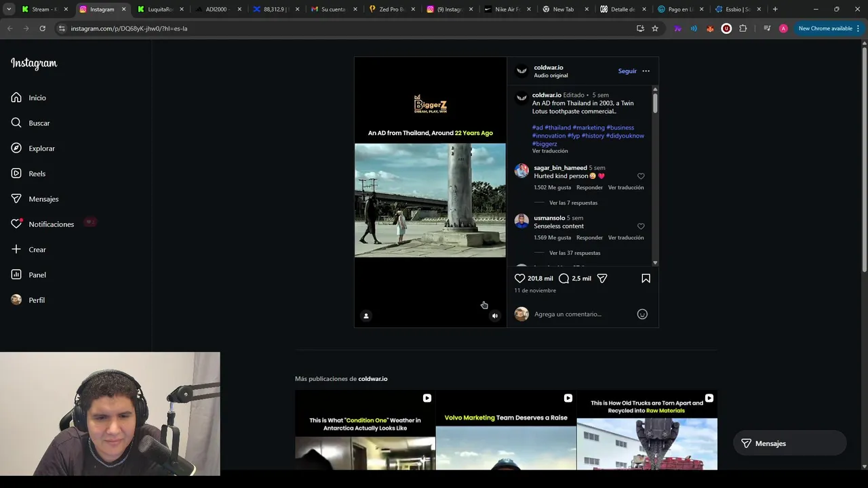Switch to Detalle de tab

coord(623,9)
